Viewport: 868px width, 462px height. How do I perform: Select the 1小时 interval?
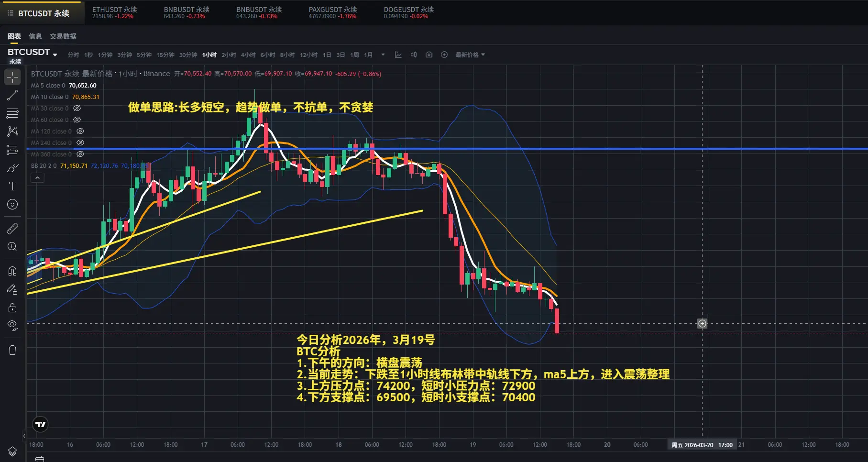tap(209, 55)
